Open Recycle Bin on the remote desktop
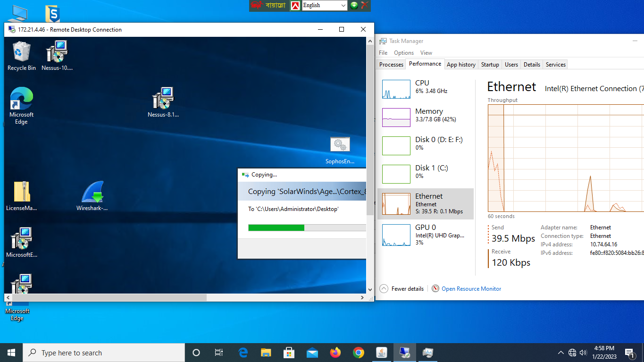The image size is (644, 362). tap(21, 56)
